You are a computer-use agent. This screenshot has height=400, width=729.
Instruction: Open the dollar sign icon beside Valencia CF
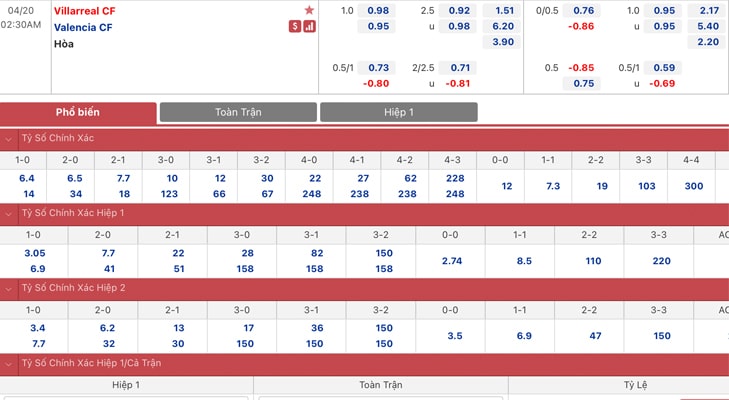tap(295, 27)
